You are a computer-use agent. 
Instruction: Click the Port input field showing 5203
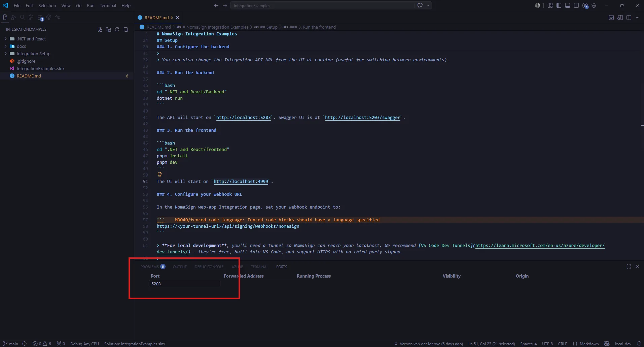point(184,284)
